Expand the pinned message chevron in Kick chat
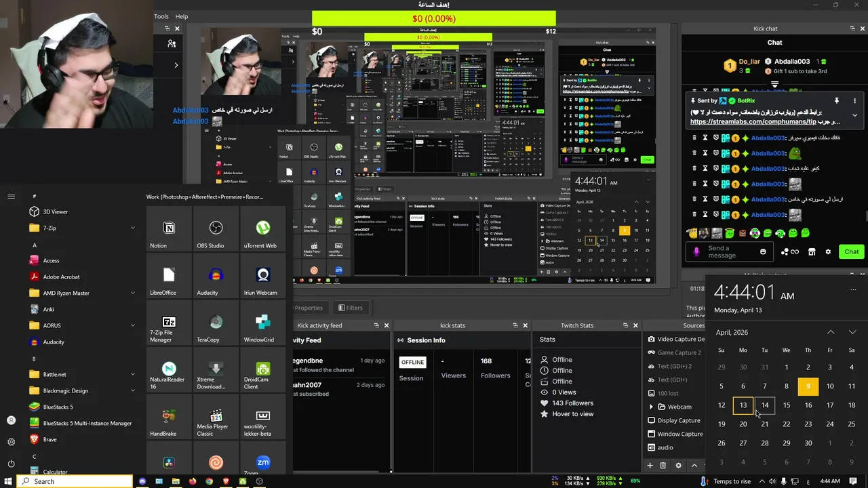The width and height of the screenshot is (868, 488). tap(854, 115)
